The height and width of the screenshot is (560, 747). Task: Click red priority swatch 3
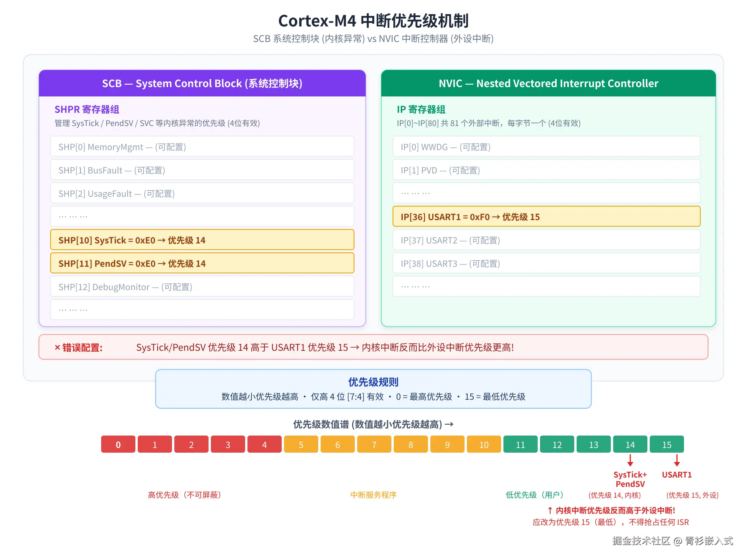[228, 444]
